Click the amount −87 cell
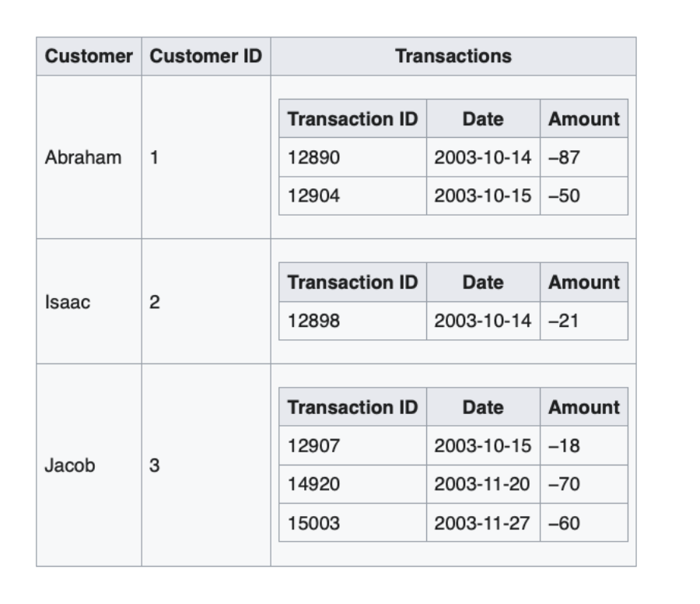 pyautogui.click(x=584, y=157)
